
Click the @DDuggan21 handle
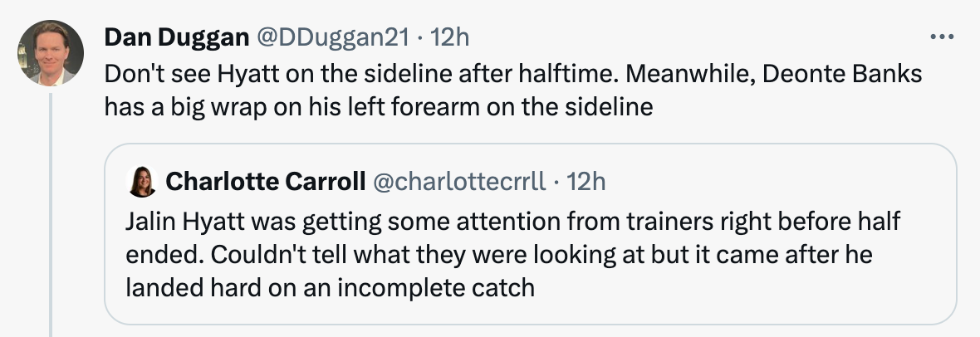[333, 37]
